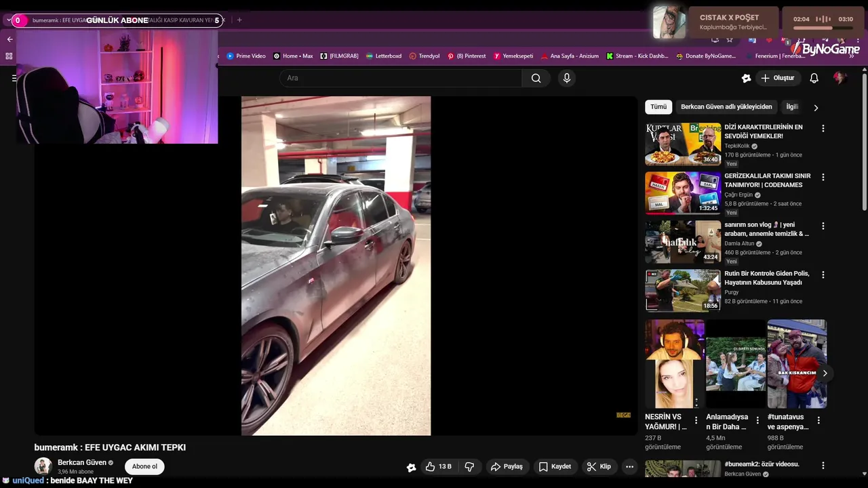Viewport: 868px width, 488px height.
Task: Select the Berkcan Güven adlı yükleyiciden chip
Action: (726, 107)
